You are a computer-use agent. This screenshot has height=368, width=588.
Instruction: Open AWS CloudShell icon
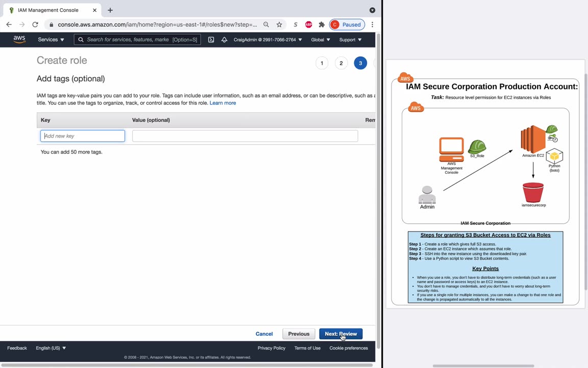(211, 39)
